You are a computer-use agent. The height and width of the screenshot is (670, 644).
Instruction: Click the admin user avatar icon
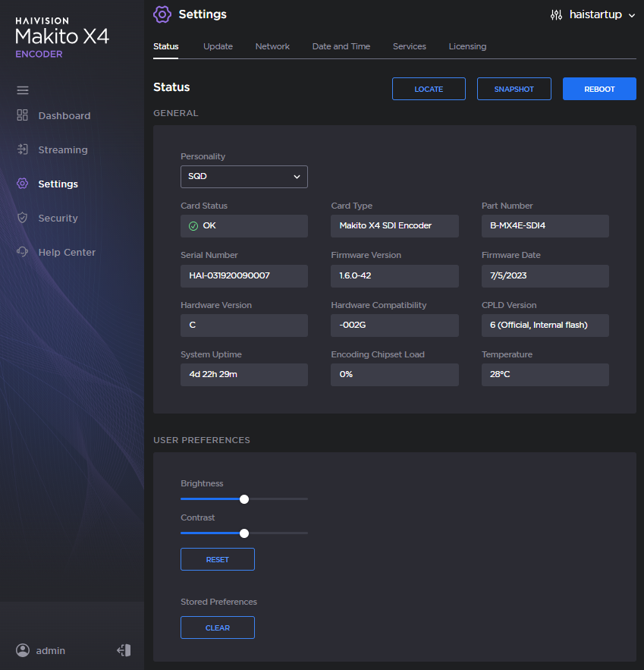tap(23, 650)
